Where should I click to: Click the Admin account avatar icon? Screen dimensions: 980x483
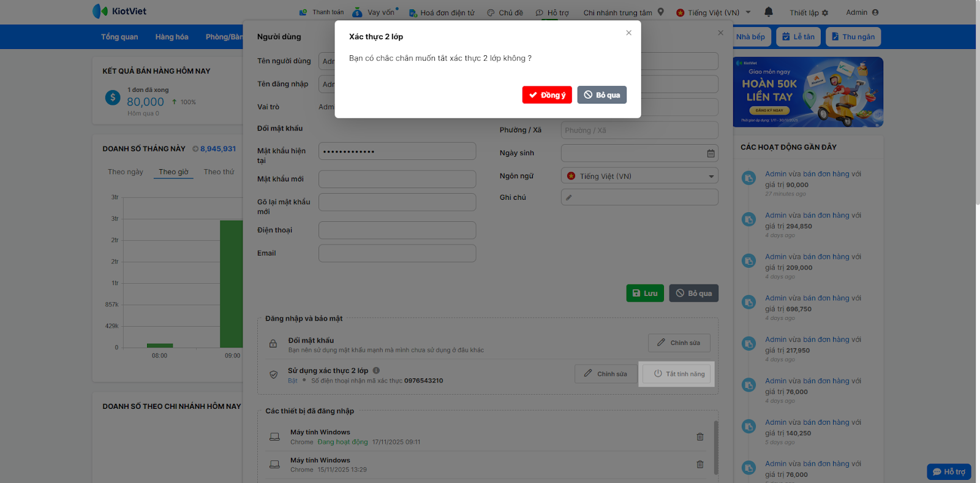tap(875, 12)
